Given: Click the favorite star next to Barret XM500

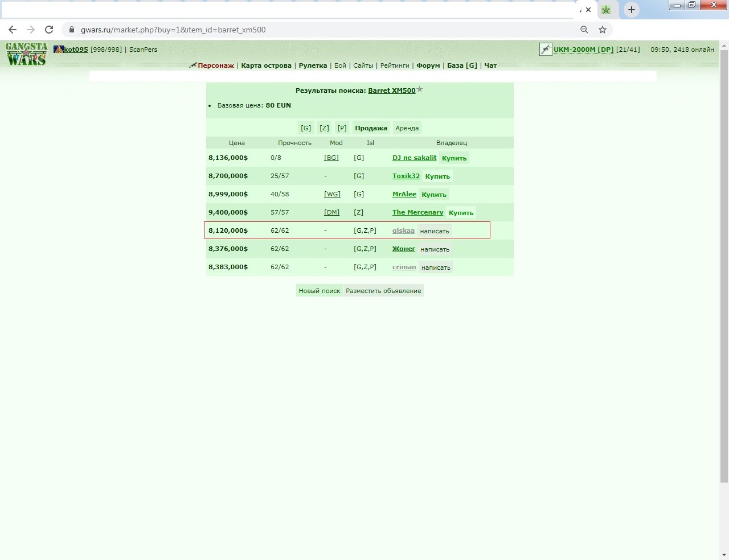Looking at the screenshot, I should point(420,89).
